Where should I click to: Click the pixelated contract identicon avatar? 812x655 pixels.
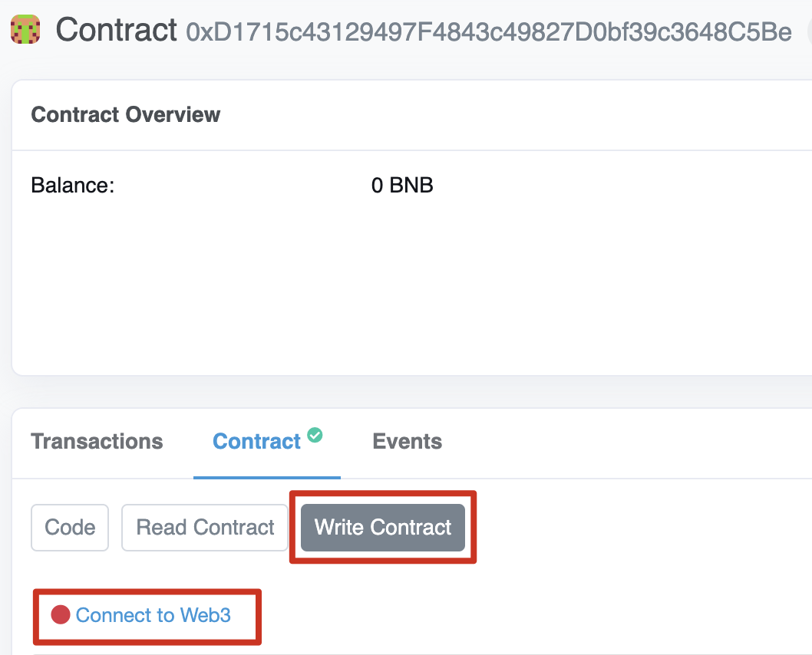[x=25, y=31]
